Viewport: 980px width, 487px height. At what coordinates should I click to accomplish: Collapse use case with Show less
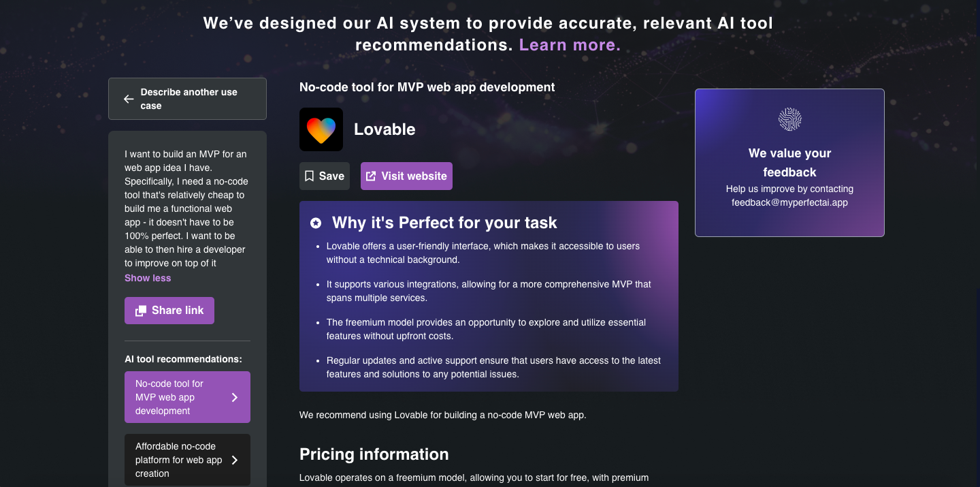[148, 278]
